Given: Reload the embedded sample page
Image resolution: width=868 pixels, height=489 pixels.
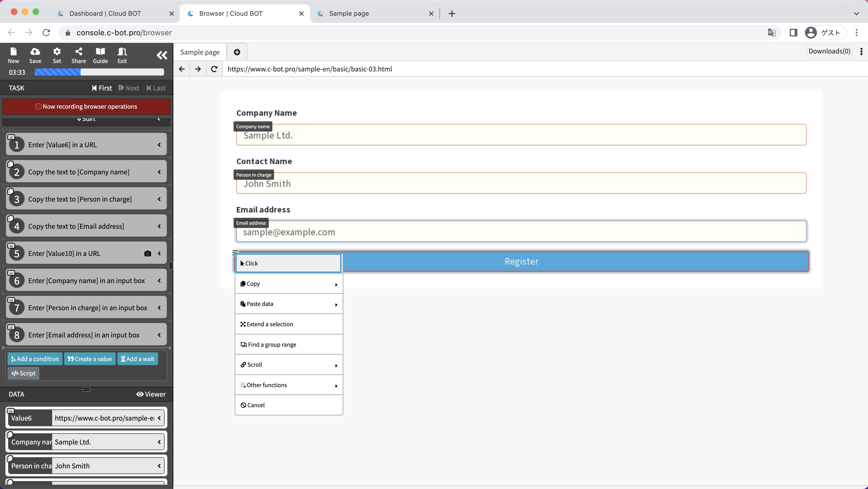Looking at the screenshot, I should [x=214, y=69].
